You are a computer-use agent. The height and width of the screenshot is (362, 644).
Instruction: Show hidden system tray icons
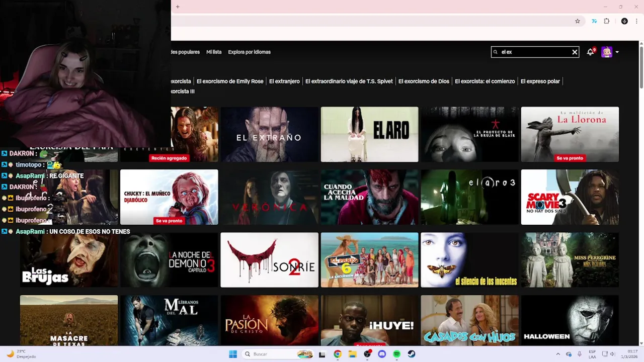557,354
